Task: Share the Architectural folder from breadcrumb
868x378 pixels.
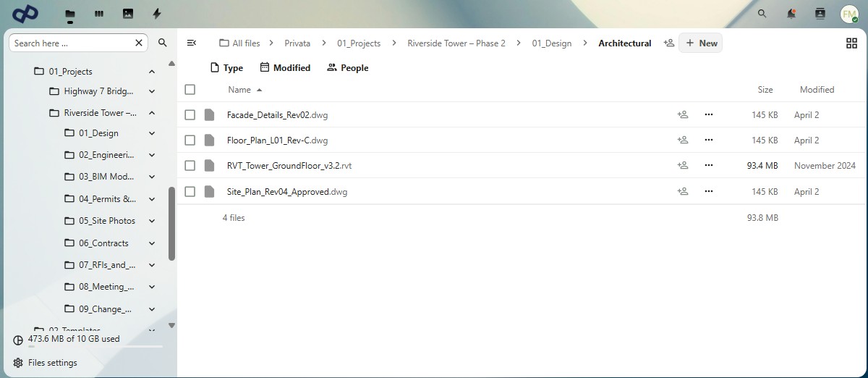Action: coord(669,43)
